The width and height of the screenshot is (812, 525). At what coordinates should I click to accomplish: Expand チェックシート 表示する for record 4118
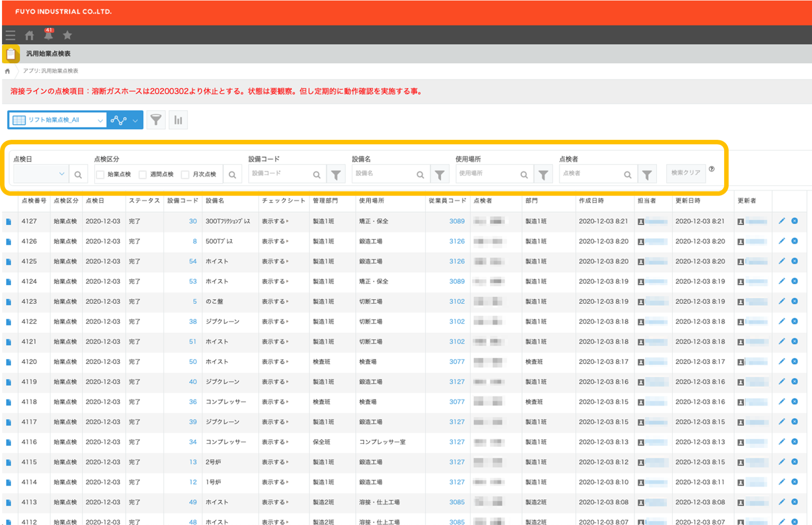[x=275, y=402]
